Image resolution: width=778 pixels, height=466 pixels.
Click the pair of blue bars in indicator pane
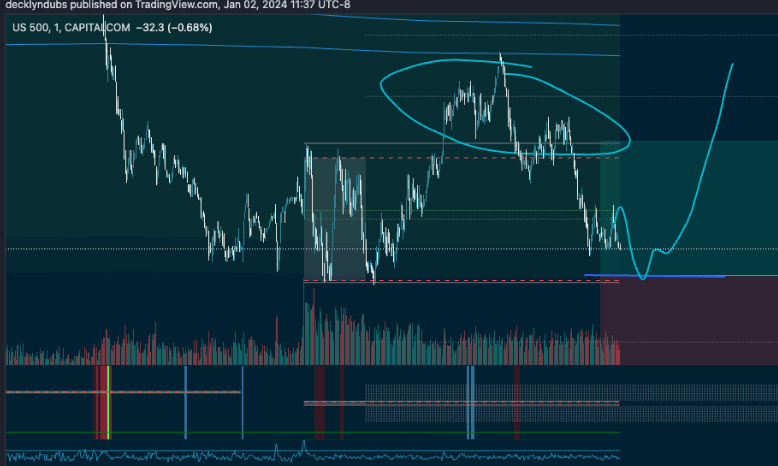pyautogui.click(x=470, y=400)
